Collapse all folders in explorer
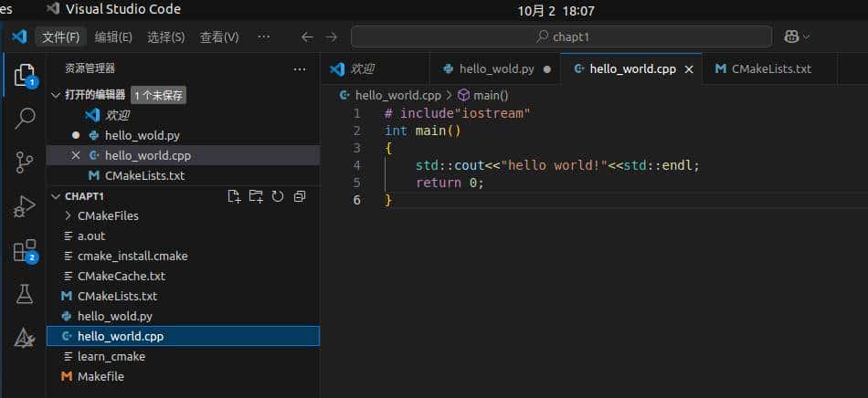This screenshot has height=398, width=868. 300,196
